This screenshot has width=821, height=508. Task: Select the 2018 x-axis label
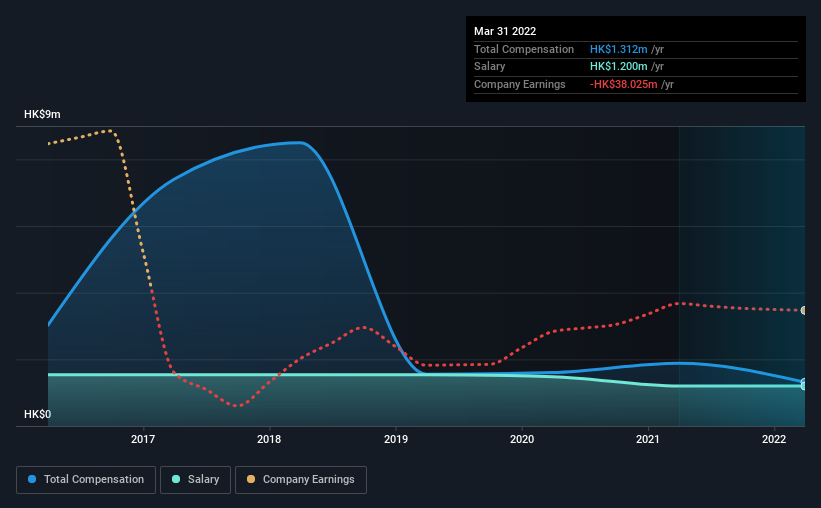click(x=269, y=439)
